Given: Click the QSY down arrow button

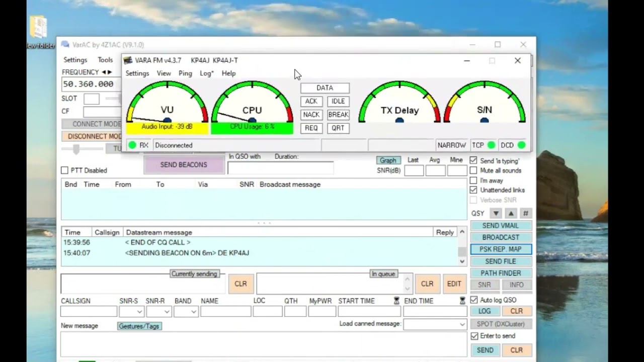Looking at the screenshot, I should click(496, 214).
